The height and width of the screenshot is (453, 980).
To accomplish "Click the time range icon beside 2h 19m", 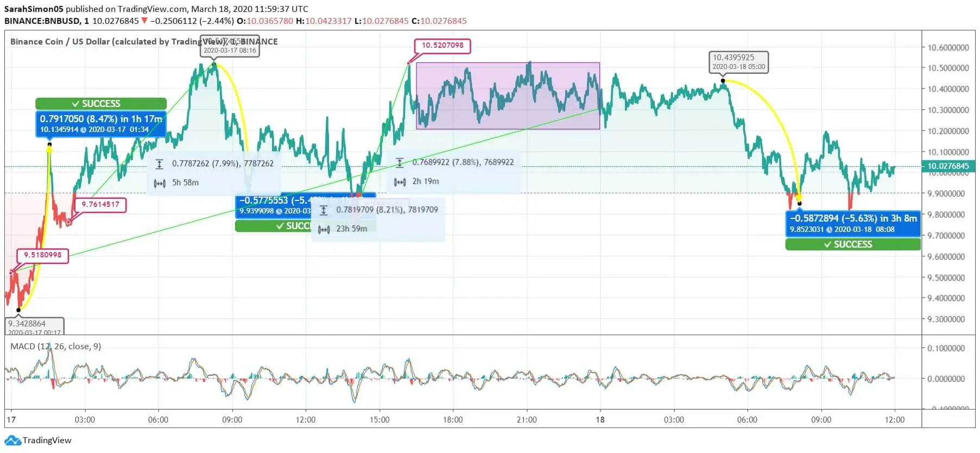I will (x=400, y=182).
